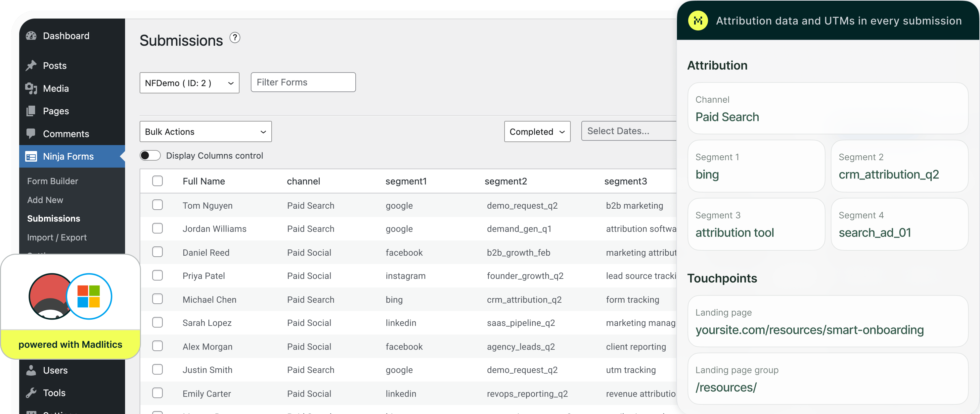Click the Posts pushpin icon
The image size is (980, 414).
(31, 66)
